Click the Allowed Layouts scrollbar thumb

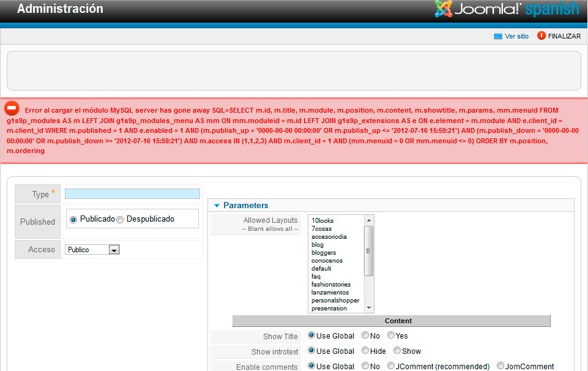pyautogui.click(x=369, y=250)
